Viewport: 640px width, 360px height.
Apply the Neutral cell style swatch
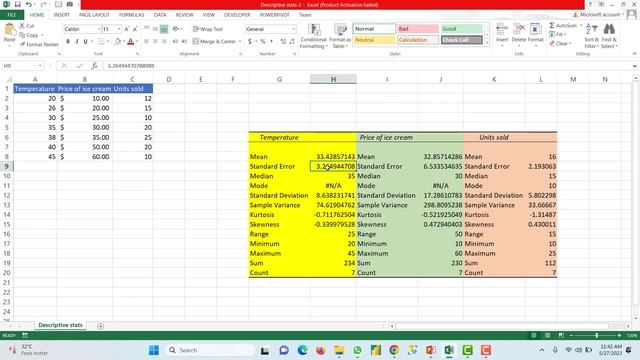pos(373,40)
